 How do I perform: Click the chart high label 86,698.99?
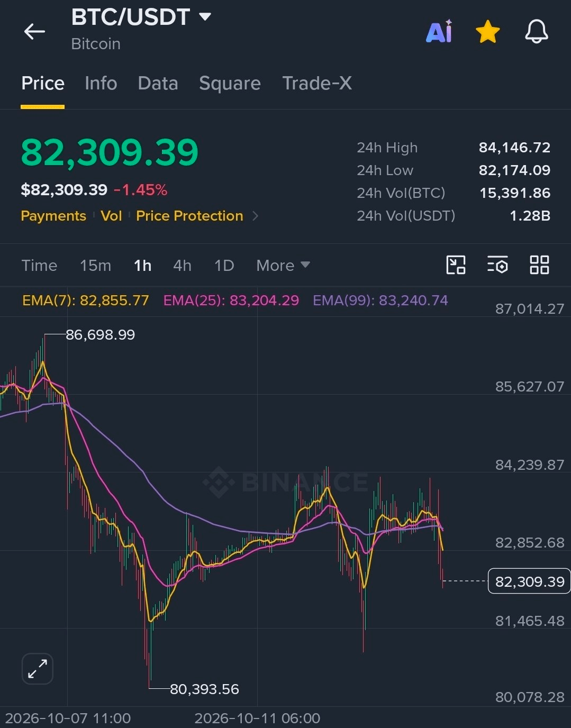(x=100, y=335)
